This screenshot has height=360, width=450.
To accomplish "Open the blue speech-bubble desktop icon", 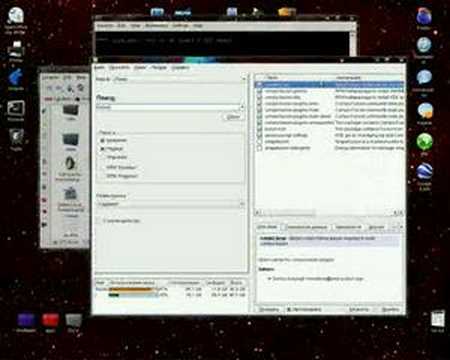I will tap(424, 78).
